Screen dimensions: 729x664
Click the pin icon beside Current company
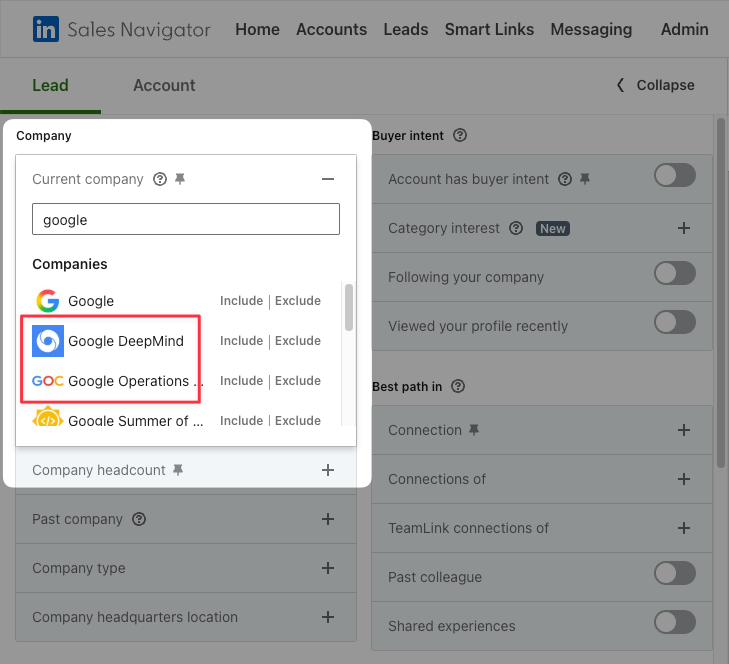pos(180,179)
